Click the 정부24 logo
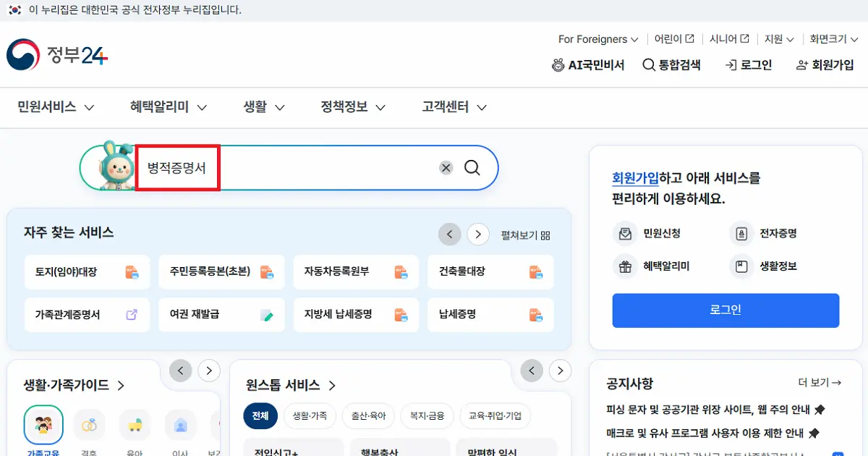The image size is (868, 456). (57, 54)
